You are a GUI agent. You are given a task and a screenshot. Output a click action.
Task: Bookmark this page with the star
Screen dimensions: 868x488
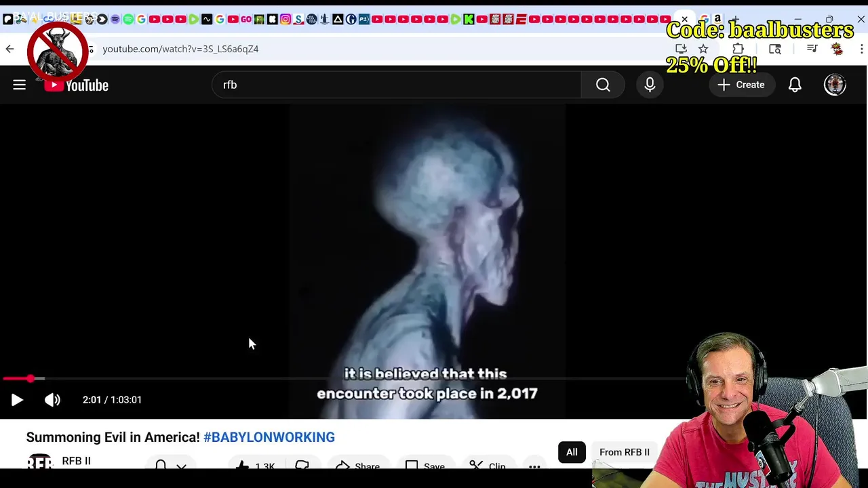click(x=703, y=49)
